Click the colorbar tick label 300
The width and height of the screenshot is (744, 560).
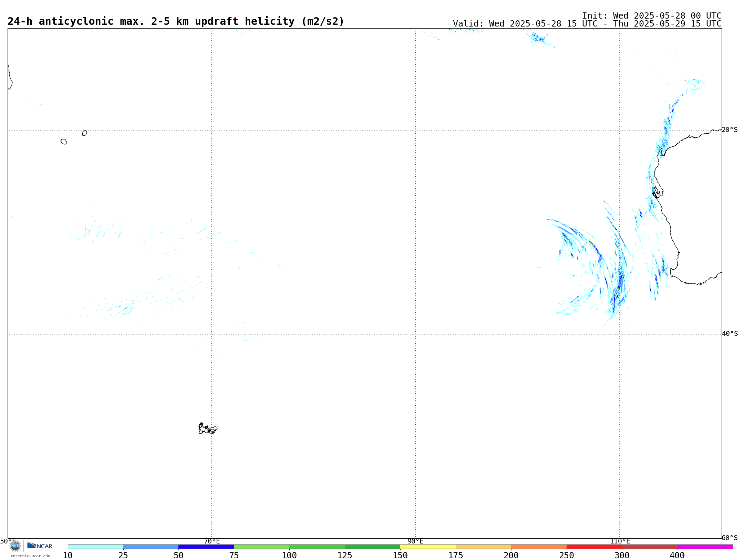tap(622, 555)
